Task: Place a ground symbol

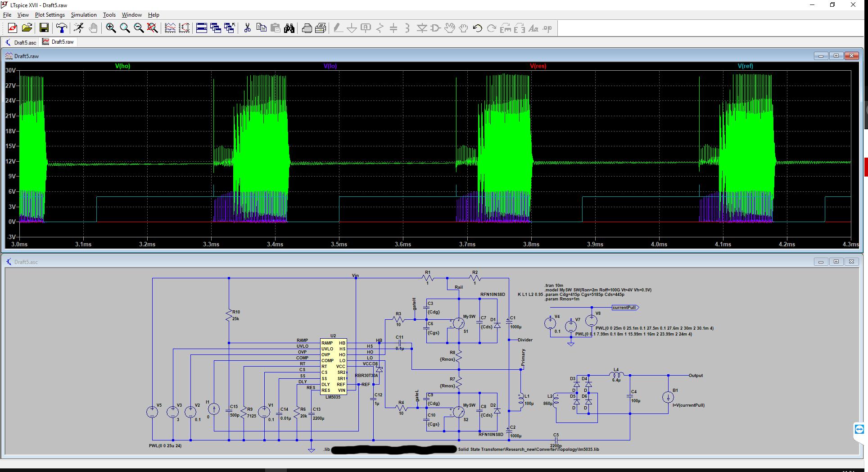Action: point(352,28)
